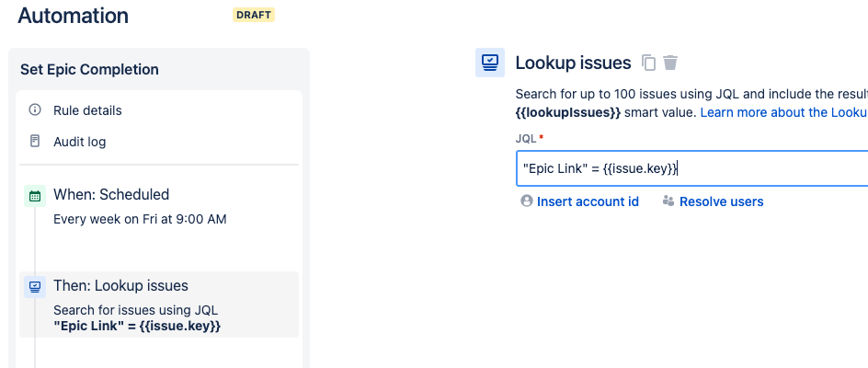Click the copy icon beside Lookup issues
The width and height of the screenshot is (868, 368).
pos(649,63)
